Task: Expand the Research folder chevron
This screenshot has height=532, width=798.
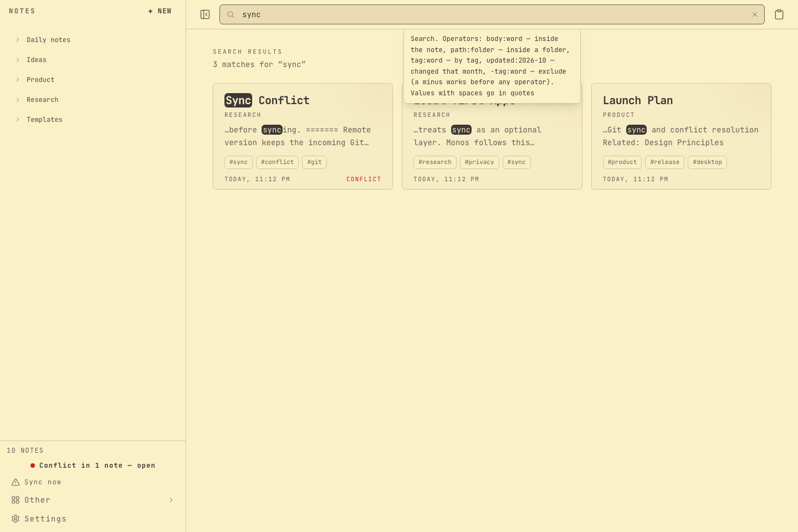Action: pyautogui.click(x=18, y=100)
